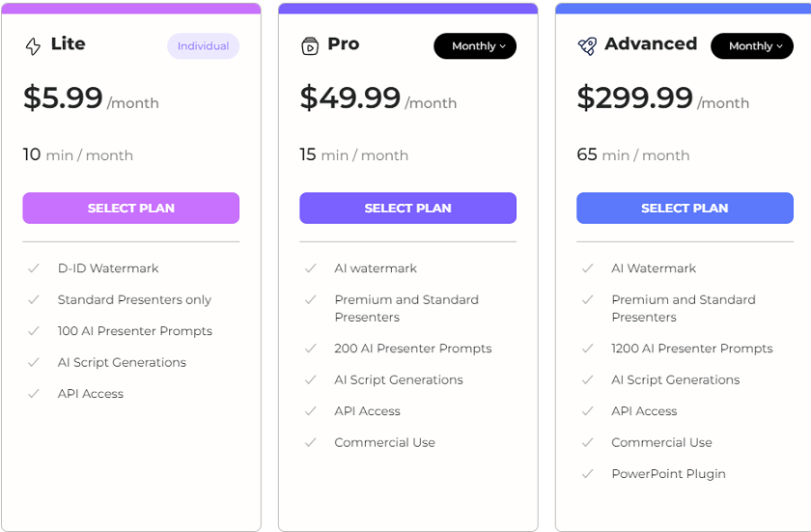Click the Individual badge on Lite plan

tap(203, 46)
